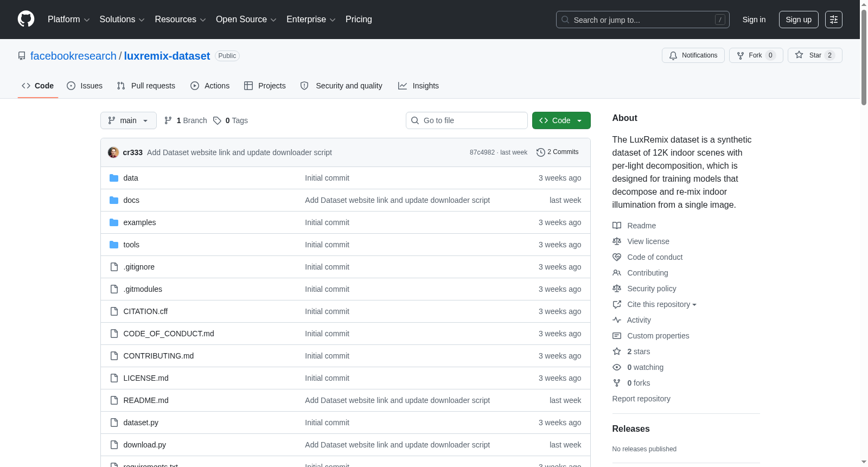Image resolution: width=868 pixels, height=467 pixels.
Task: Click the commit history clock icon
Action: [540, 152]
